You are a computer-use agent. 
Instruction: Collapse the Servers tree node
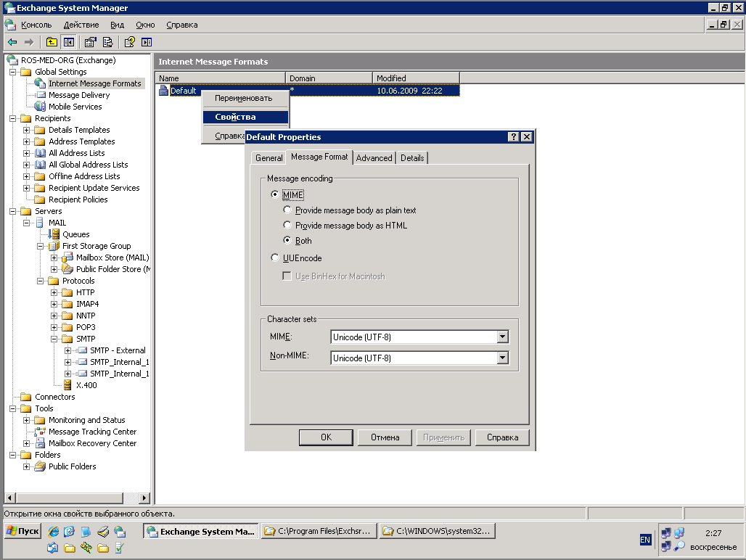point(13,211)
